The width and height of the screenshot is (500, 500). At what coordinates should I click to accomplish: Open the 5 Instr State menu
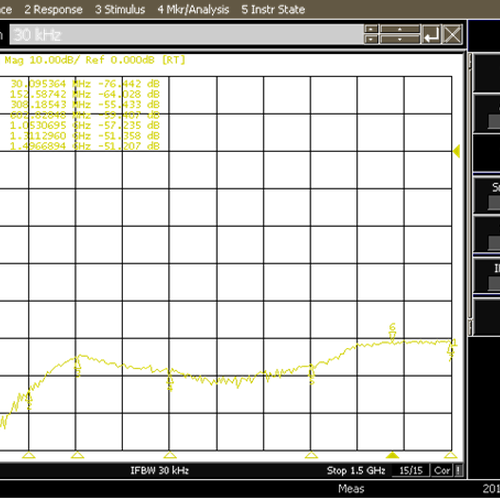[x=273, y=9]
